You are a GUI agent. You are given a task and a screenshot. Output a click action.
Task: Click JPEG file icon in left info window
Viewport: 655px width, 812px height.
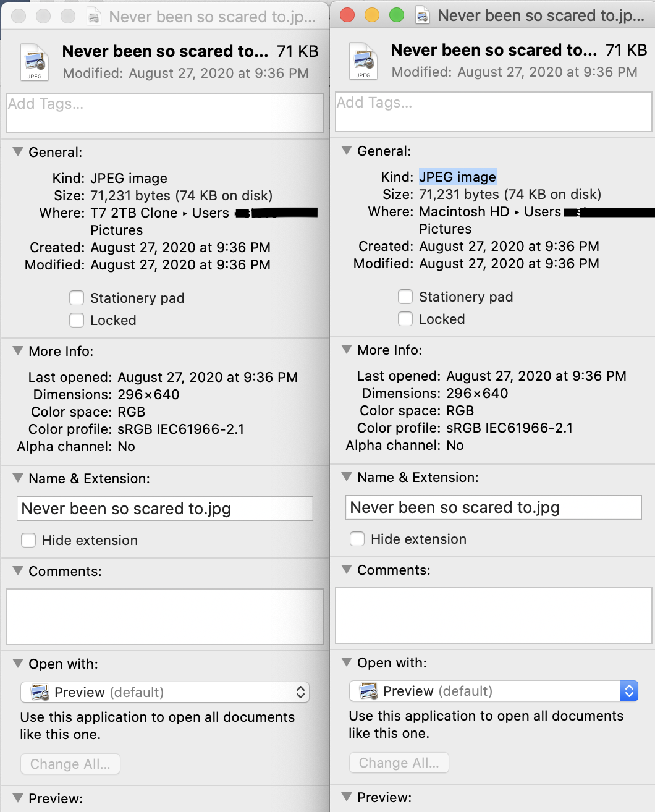35,62
